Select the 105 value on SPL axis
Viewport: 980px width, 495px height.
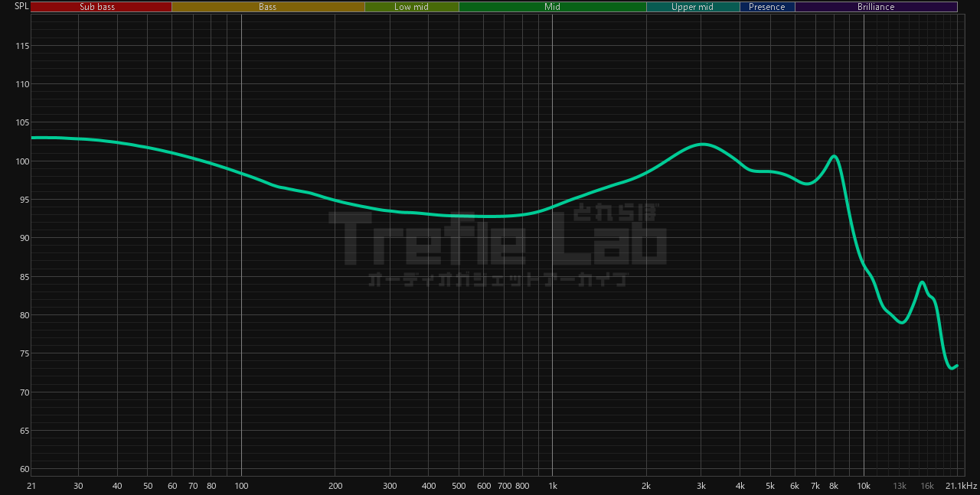pyautogui.click(x=22, y=122)
